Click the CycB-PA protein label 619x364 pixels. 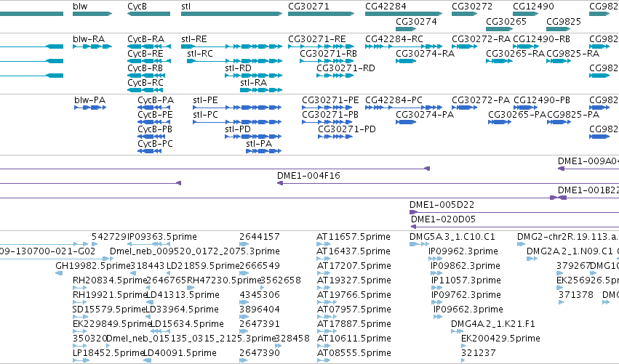(156, 100)
